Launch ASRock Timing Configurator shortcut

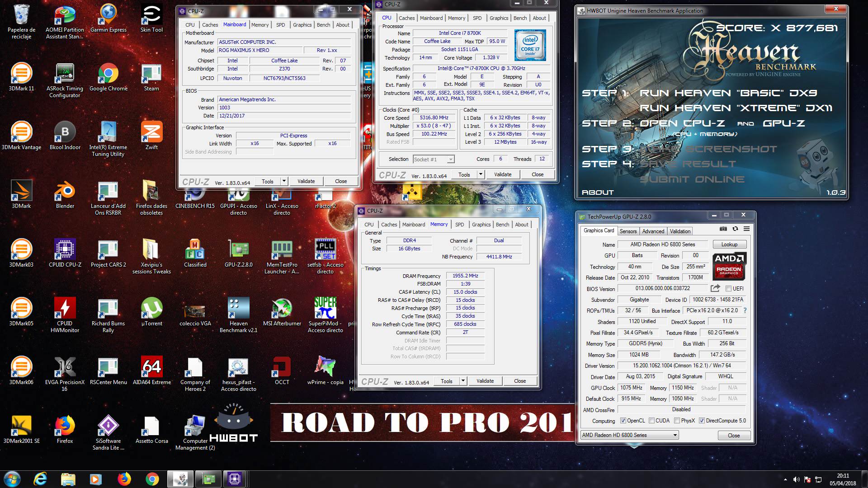coord(65,80)
